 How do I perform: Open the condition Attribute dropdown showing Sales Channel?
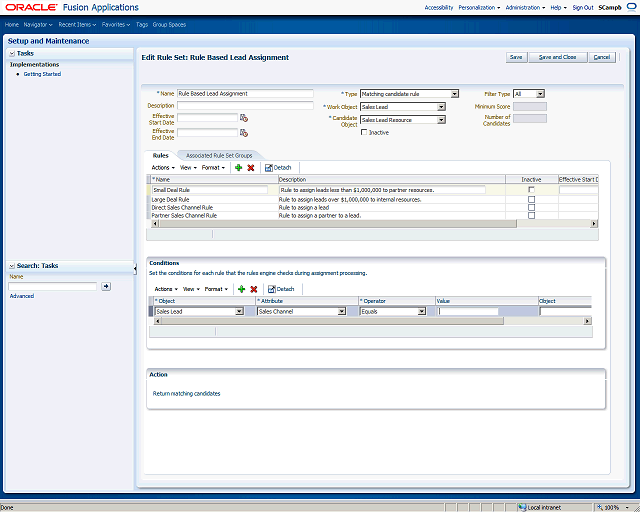pyautogui.click(x=342, y=312)
